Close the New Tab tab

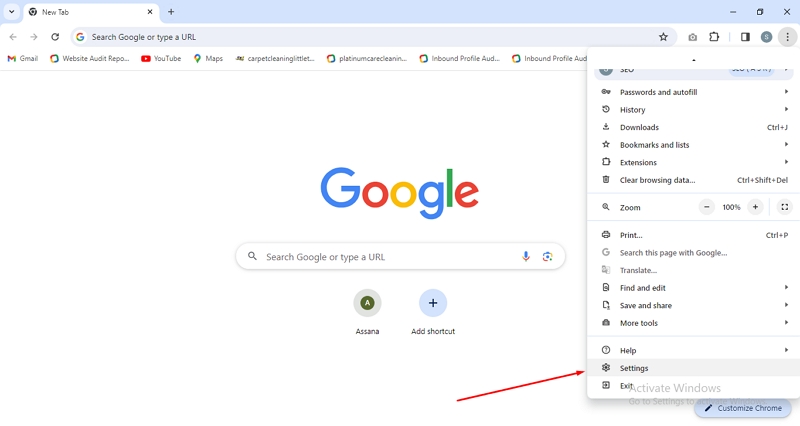(x=150, y=12)
